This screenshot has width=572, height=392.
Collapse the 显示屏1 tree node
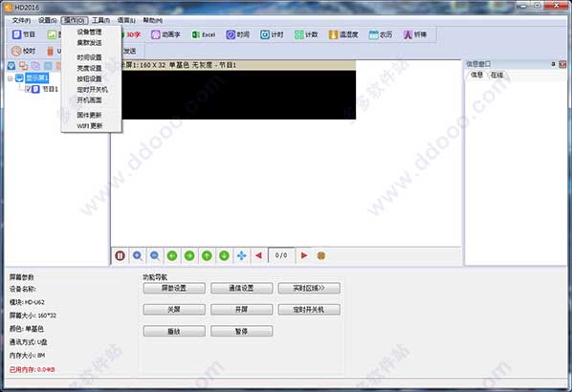click(11, 78)
